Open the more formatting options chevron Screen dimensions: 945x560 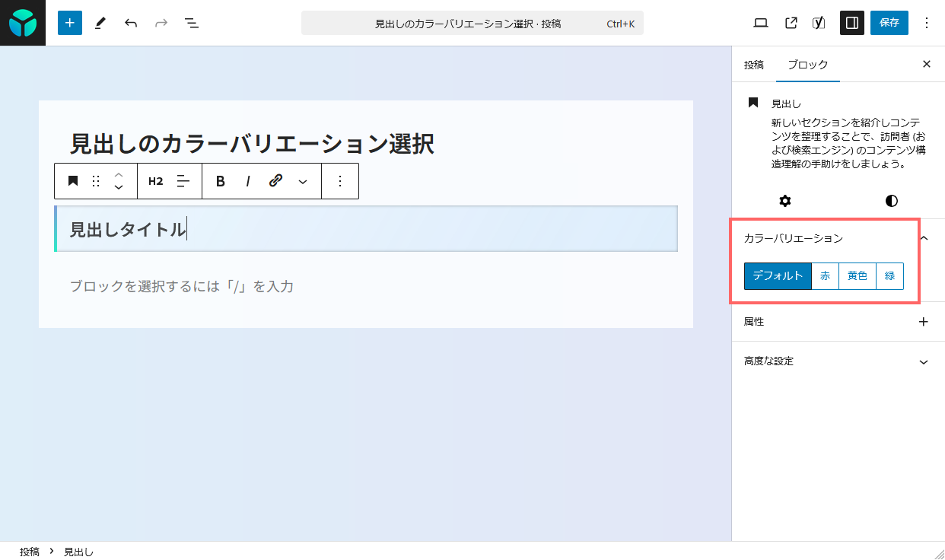pyautogui.click(x=303, y=181)
